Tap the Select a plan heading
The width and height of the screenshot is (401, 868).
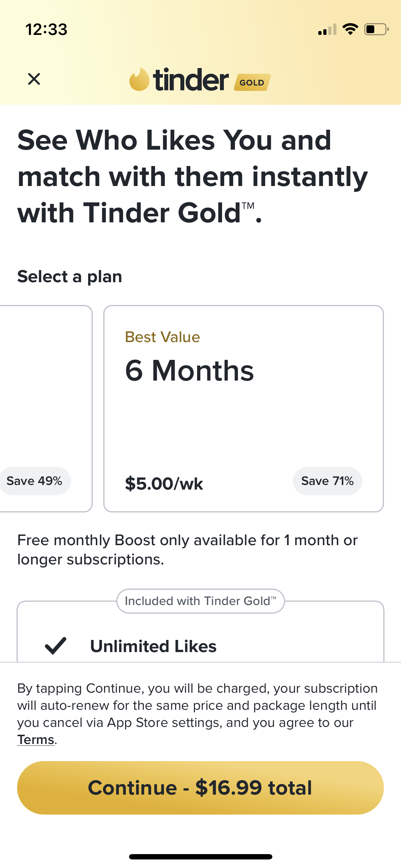70,277
